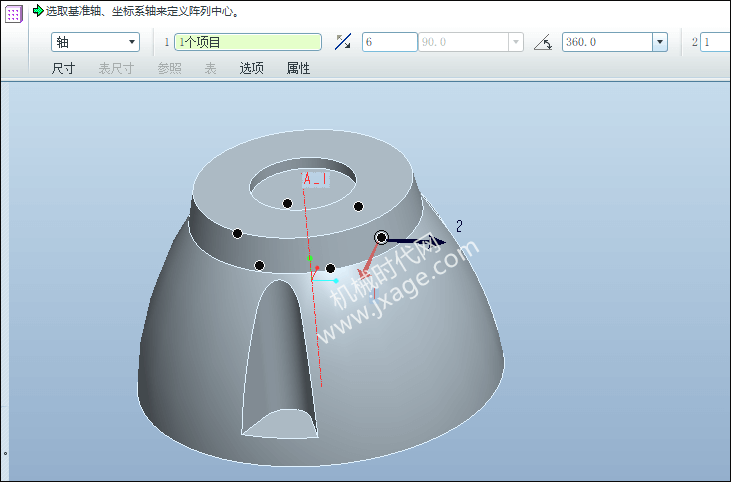731x482 pixels.
Task: Open the 尺寸 tab
Action: click(63, 69)
